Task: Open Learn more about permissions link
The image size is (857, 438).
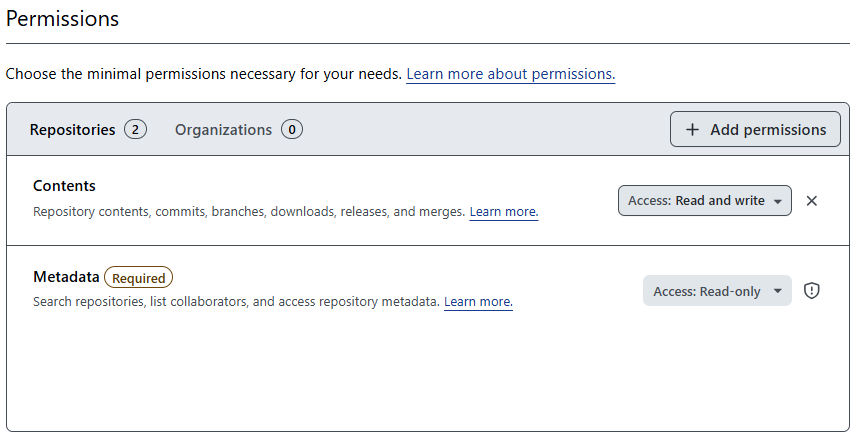Action: (x=510, y=74)
